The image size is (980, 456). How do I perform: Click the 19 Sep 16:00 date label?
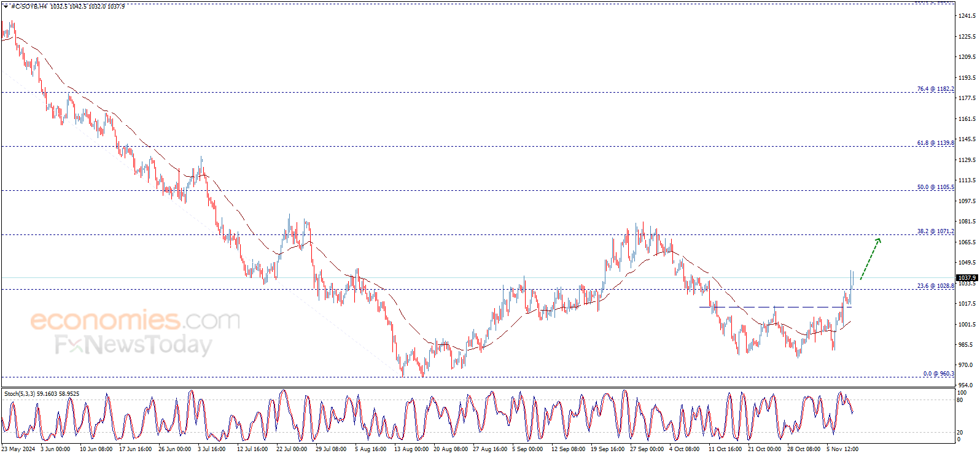point(607,449)
